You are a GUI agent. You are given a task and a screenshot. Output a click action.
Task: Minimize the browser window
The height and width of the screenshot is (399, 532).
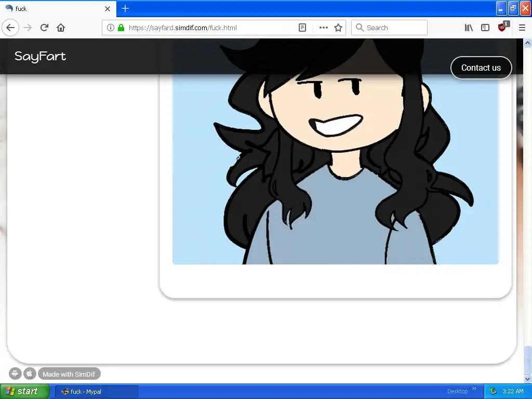click(501, 8)
